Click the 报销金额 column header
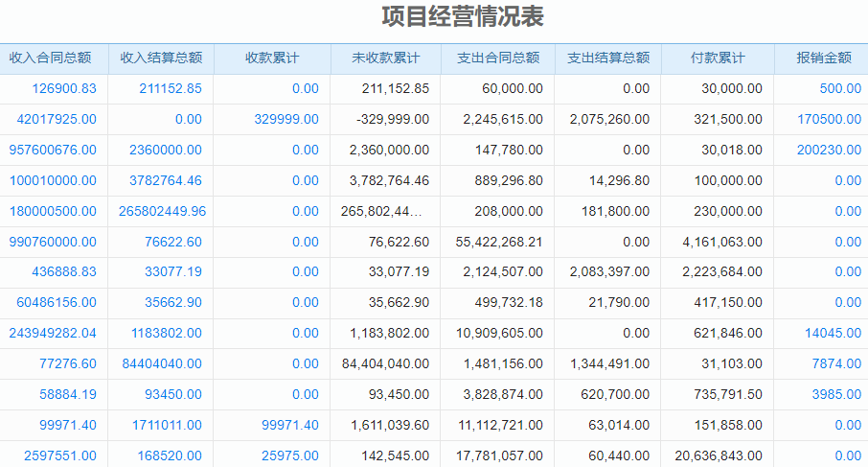The image size is (868, 467). pos(824,58)
